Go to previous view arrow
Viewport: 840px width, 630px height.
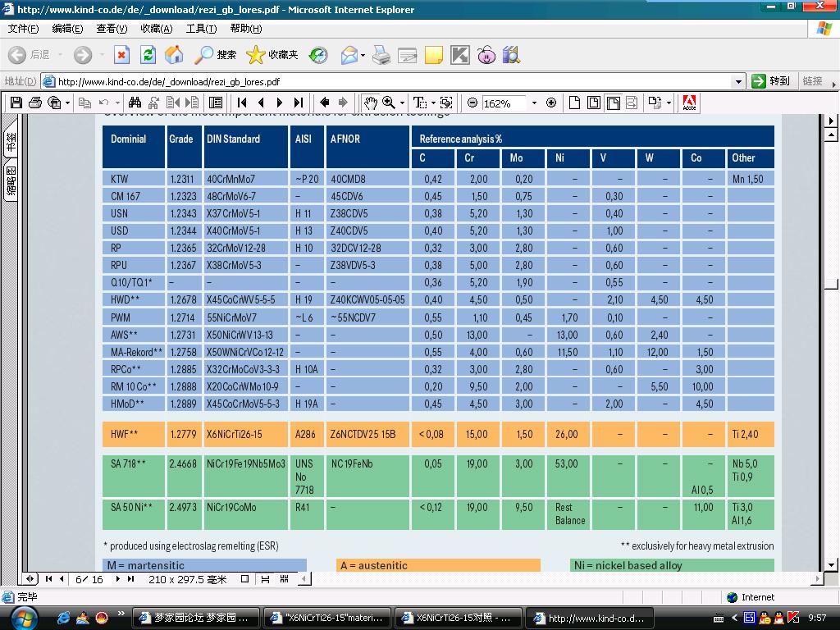(325, 103)
